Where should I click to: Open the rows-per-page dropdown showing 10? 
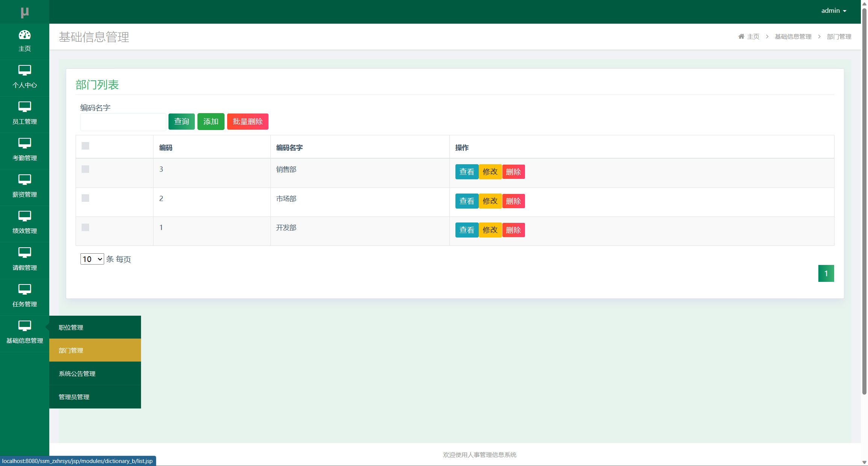coord(92,259)
